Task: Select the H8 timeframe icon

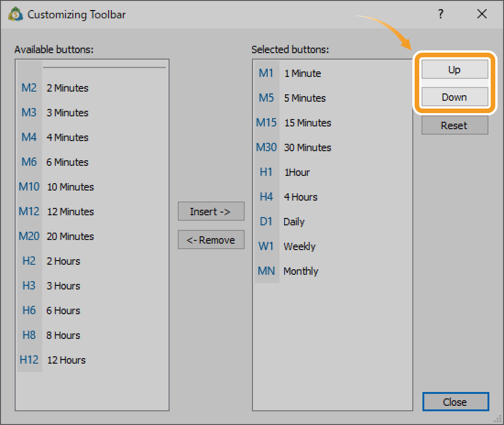Action: (29, 335)
